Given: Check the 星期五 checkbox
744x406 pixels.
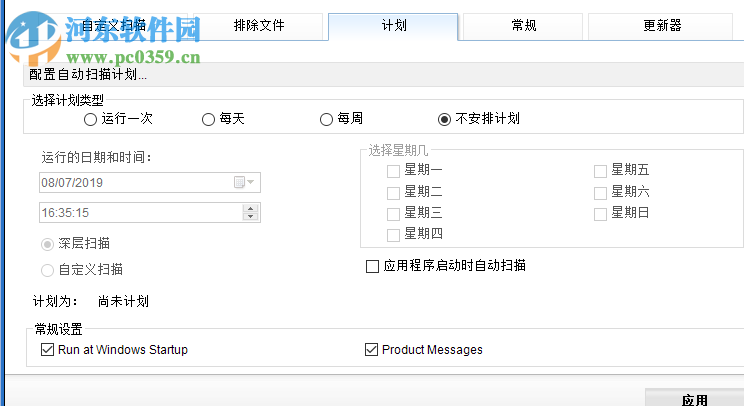Looking at the screenshot, I should (x=600, y=171).
